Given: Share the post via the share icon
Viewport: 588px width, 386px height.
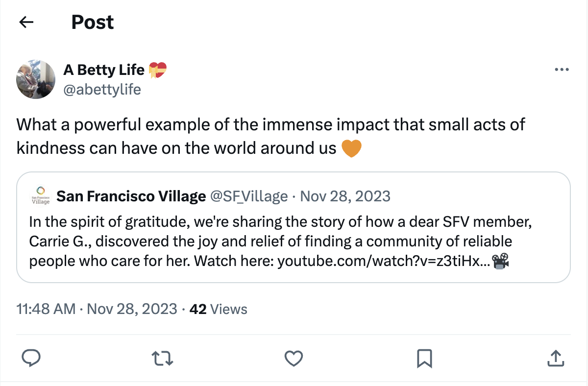Looking at the screenshot, I should [556, 358].
